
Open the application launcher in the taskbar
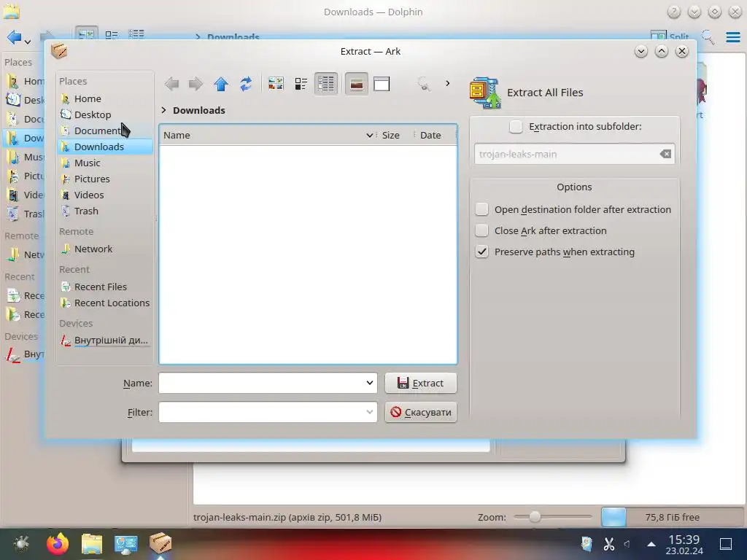click(x=22, y=542)
